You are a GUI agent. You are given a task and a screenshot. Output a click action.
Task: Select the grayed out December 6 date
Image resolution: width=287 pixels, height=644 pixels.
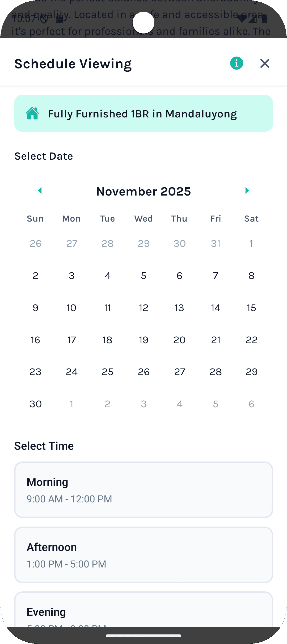[x=251, y=404]
